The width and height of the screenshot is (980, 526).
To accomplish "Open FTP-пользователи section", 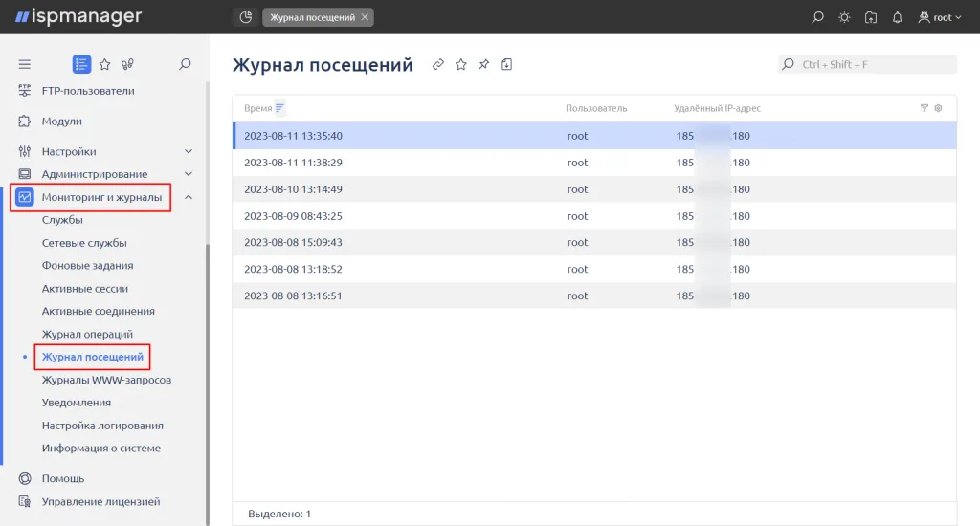I will coord(88,91).
